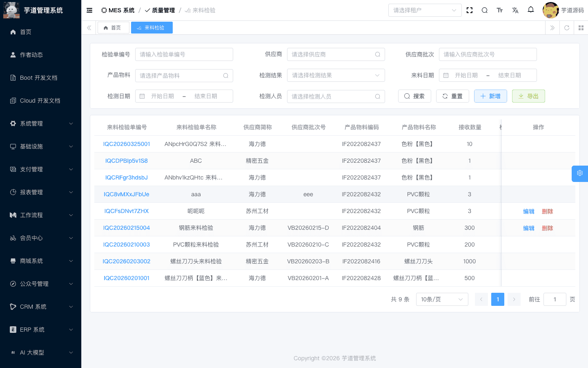Open notifications via the bell icon
The width and height of the screenshot is (588, 368).
pos(530,10)
